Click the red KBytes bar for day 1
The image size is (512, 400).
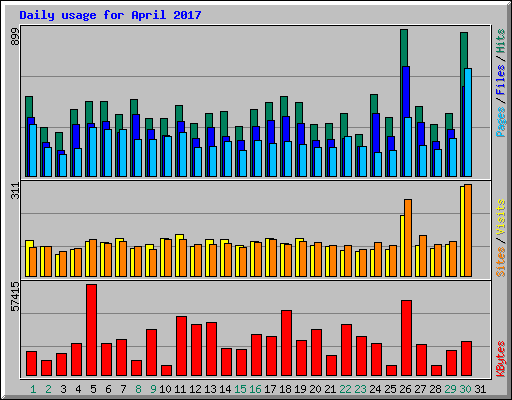tap(31, 364)
